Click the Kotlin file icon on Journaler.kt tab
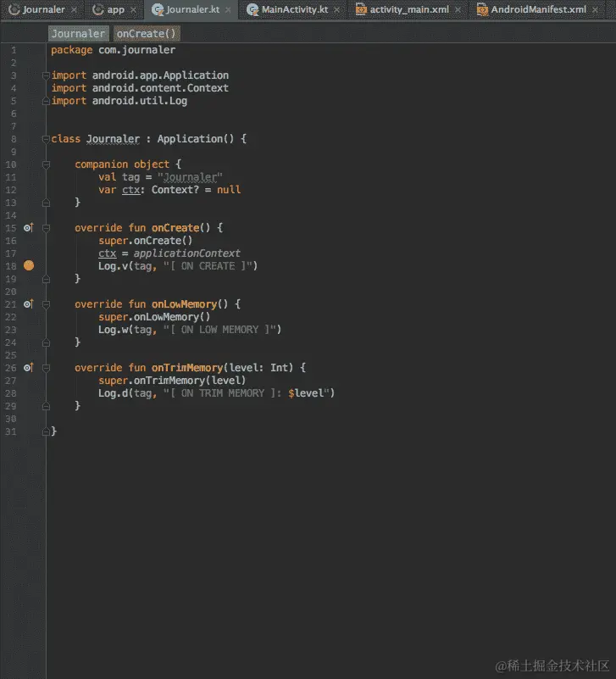Viewport: 616px width, 679px height. (x=158, y=9)
